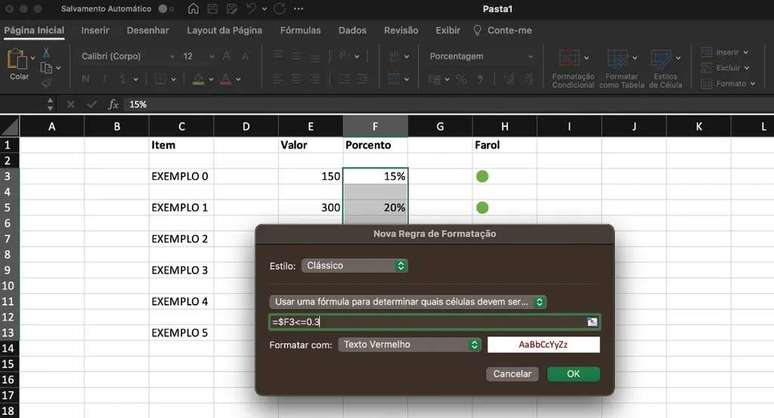Click the Formatação Condicional icon
The width and height of the screenshot is (774, 418).
pyautogui.click(x=569, y=58)
